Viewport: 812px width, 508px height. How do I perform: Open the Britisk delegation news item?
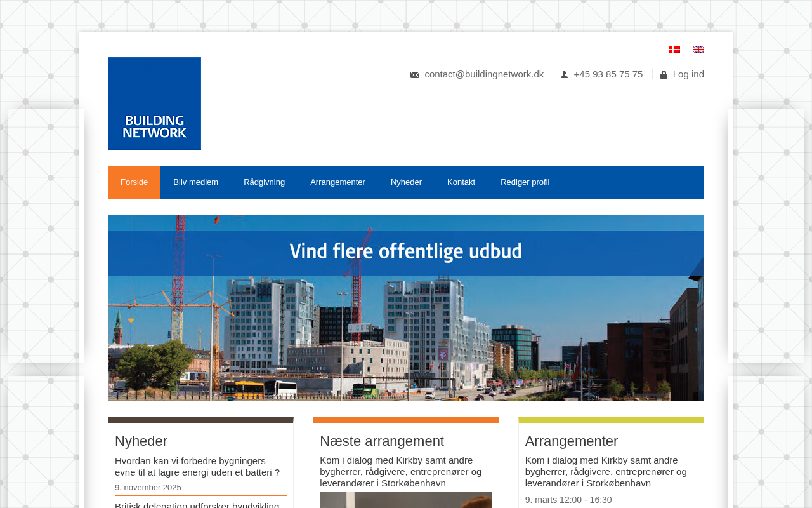[197, 505]
